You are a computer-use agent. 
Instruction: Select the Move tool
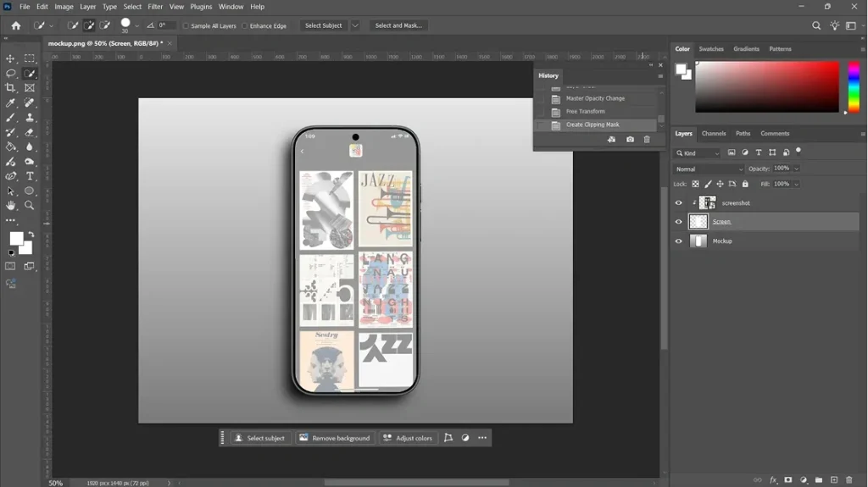10,58
